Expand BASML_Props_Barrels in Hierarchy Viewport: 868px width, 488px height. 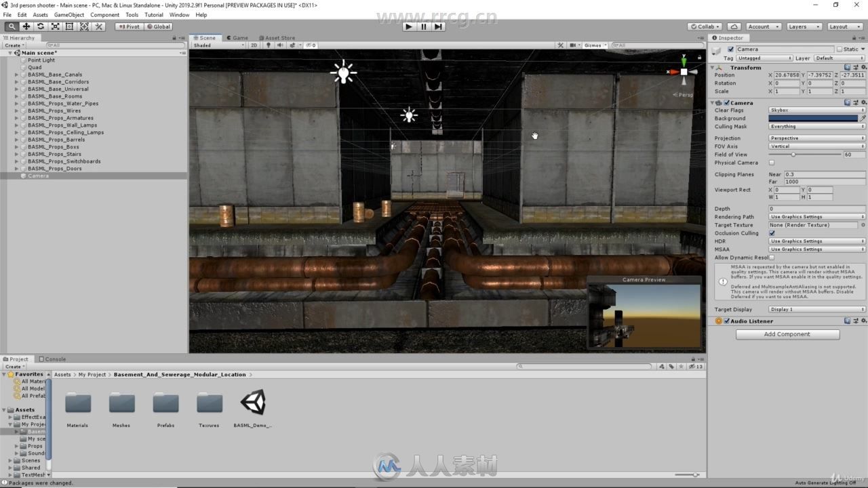17,140
